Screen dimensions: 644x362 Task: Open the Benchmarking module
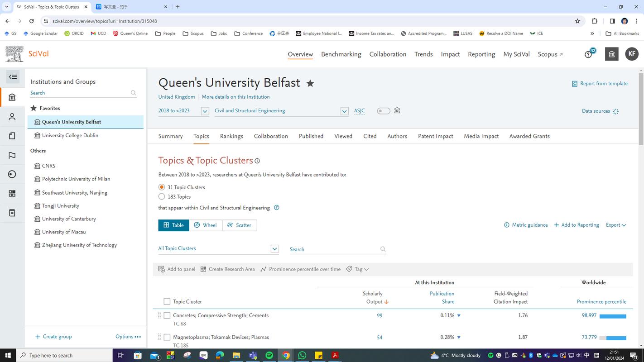pyautogui.click(x=341, y=54)
